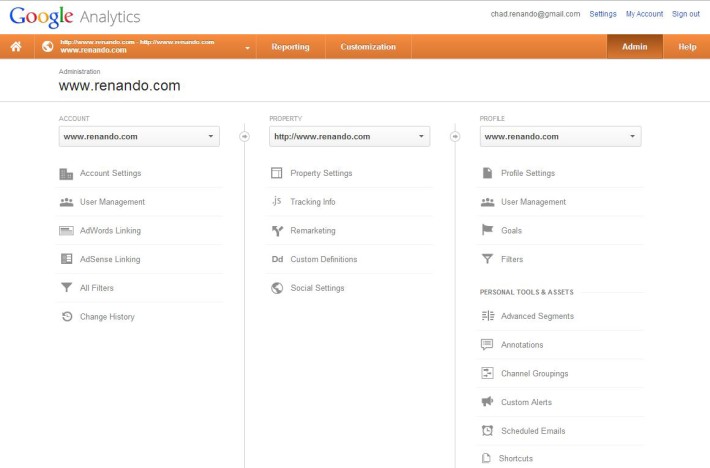Screen dimensions: 710x468
Task: Open Custom Alerts link
Action: [x=527, y=402]
